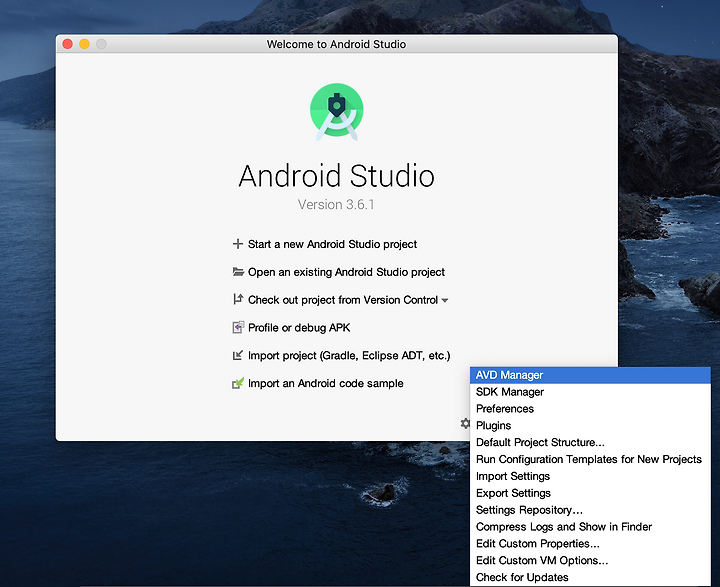The width and height of the screenshot is (720, 587).
Task: Select Run Configuration Templates for New Projects
Action: 590,459
